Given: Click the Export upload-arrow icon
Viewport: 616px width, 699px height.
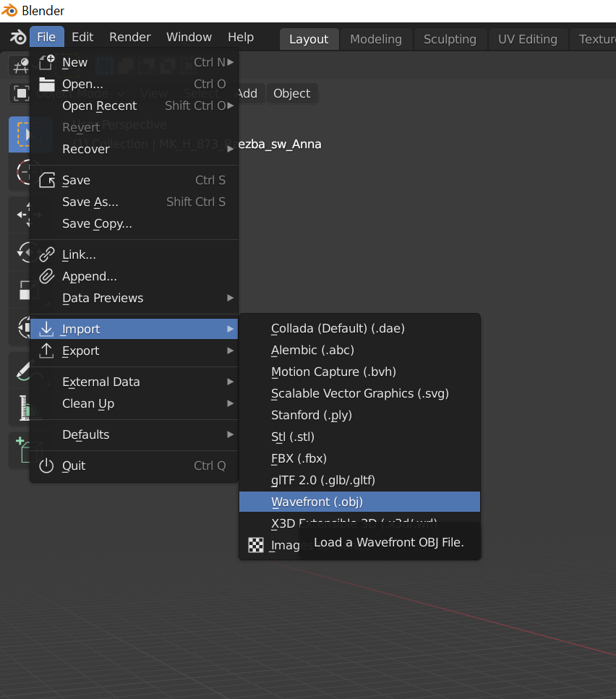Looking at the screenshot, I should [x=47, y=351].
